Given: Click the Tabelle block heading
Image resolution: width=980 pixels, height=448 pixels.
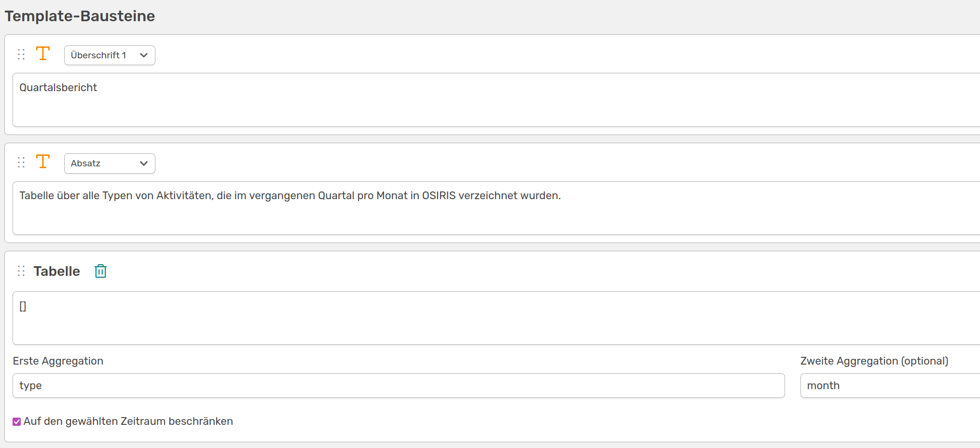Looking at the screenshot, I should [x=57, y=271].
